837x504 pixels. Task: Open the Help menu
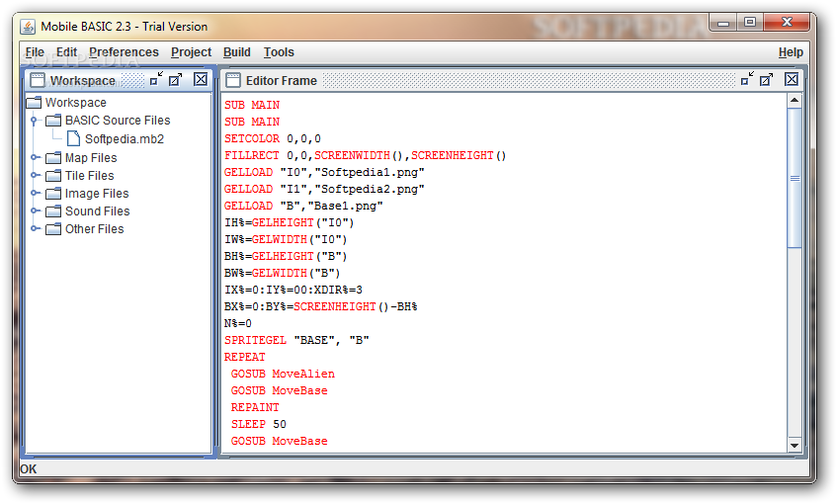[791, 52]
